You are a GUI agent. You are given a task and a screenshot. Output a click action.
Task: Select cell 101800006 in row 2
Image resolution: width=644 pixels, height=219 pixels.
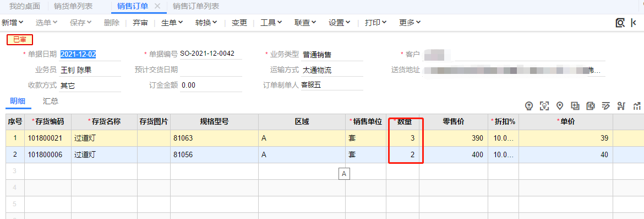point(48,155)
